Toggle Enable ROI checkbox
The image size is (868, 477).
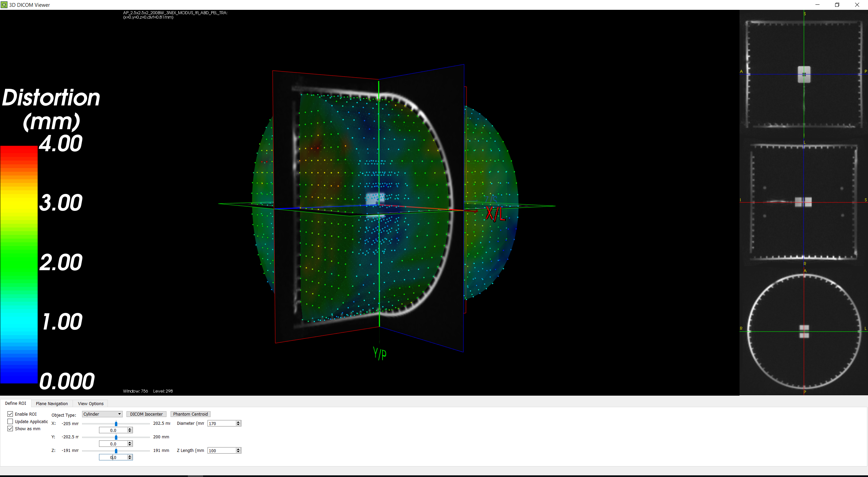(x=9, y=414)
